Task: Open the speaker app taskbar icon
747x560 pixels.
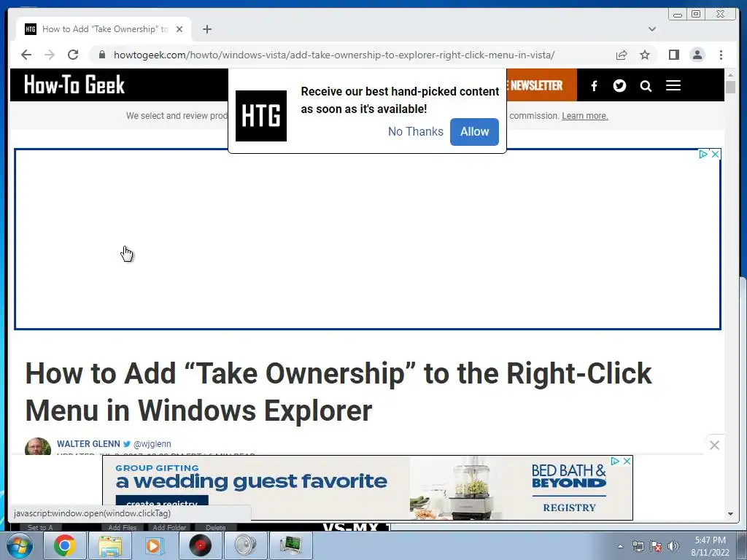Action: [245, 545]
